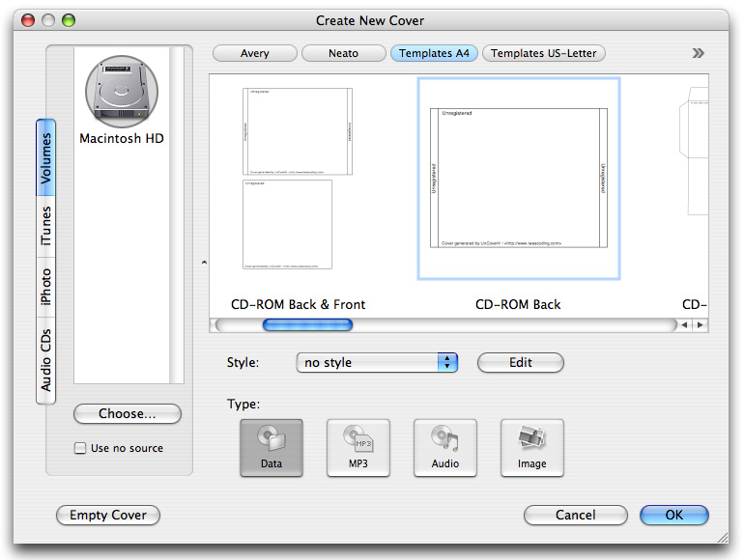Image resolution: width=744 pixels, height=560 pixels.
Task: Click the Edit style button
Action: click(521, 363)
